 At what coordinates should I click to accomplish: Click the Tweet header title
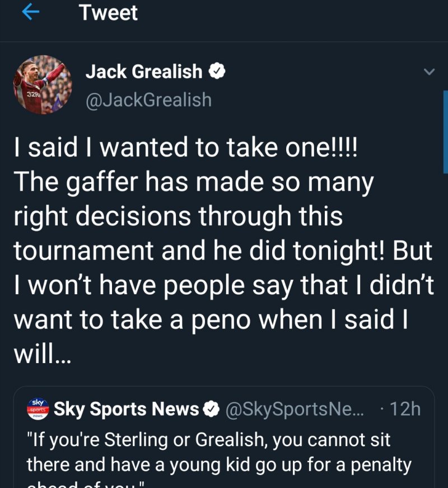point(108,13)
